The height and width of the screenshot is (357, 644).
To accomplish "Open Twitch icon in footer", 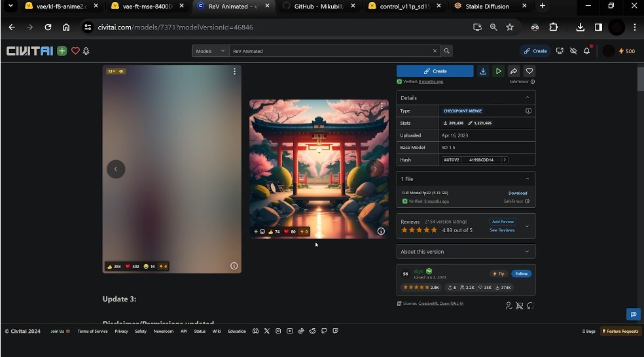I will coord(336,331).
